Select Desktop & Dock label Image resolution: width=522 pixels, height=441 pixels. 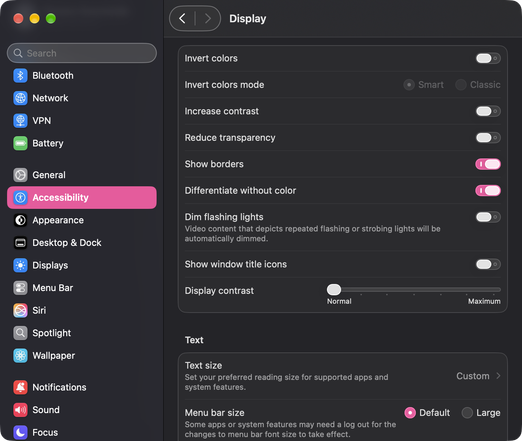[x=67, y=243]
